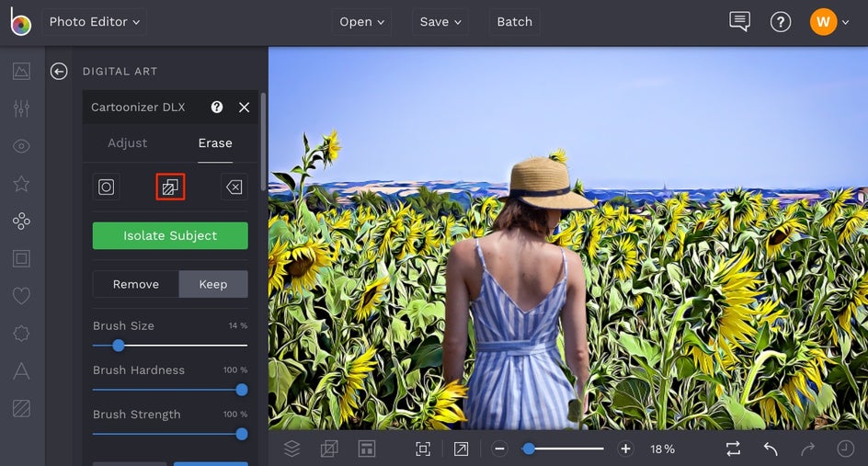Open the Image Manager sidebar icon
868x466 pixels.
21,71
